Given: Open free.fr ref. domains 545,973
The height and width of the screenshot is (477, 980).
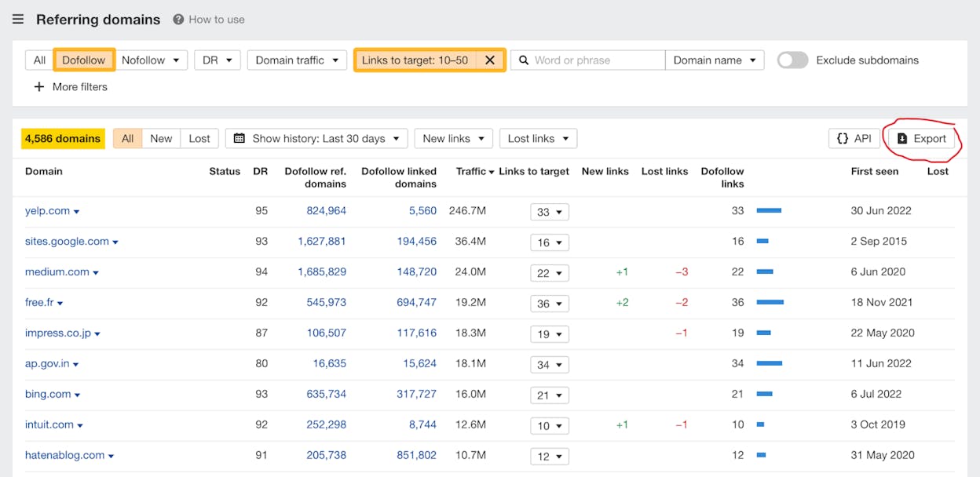Looking at the screenshot, I should coord(327,303).
